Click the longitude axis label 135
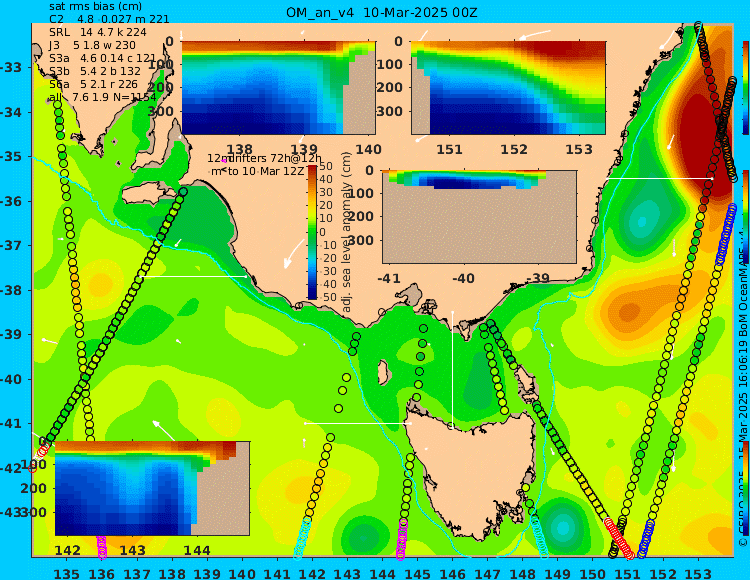 66,573
